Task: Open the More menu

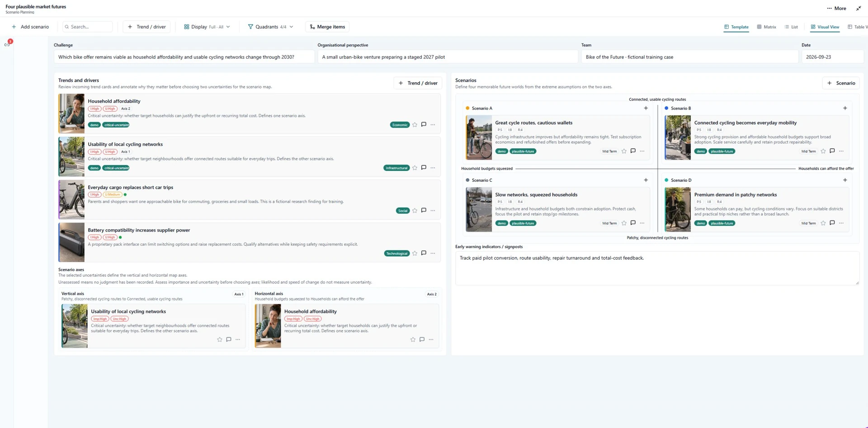Action: [x=836, y=8]
